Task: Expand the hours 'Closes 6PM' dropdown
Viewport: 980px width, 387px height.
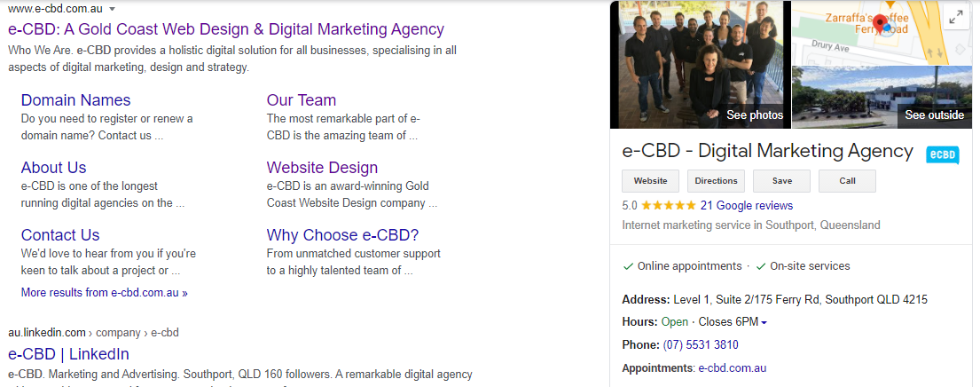Action: tap(764, 322)
